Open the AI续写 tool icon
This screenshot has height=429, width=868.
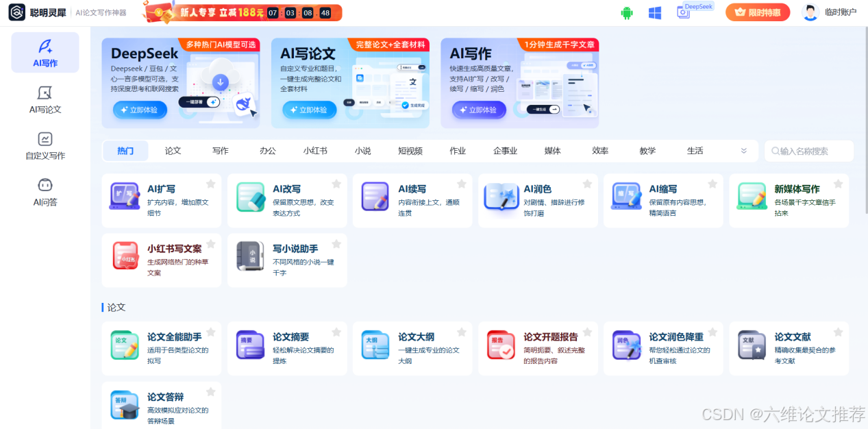coord(375,197)
